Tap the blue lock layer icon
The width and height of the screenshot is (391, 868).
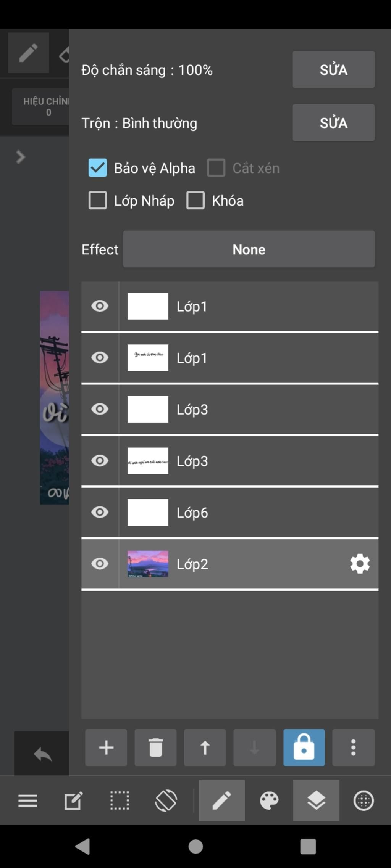pyautogui.click(x=304, y=747)
